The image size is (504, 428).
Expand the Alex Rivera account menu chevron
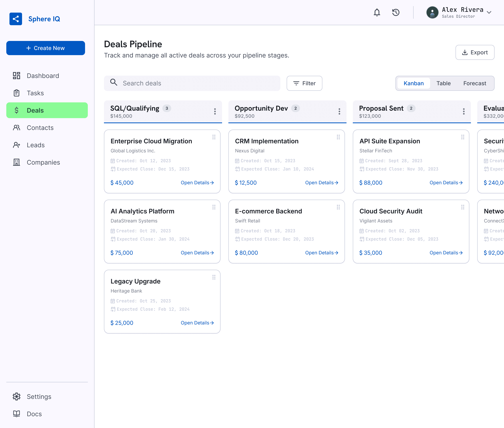coord(489,12)
